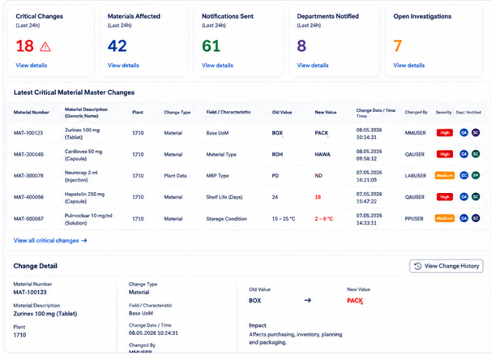Image resolution: width=492 pixels, height=360 pixels.
Task: Click the Field / Characteristic column header
Action: click(x=228, y=112)
